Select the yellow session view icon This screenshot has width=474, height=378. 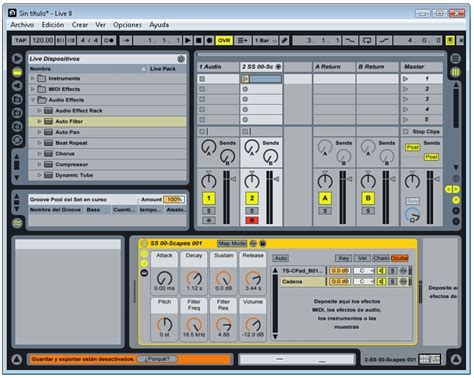click(x=455, y=72)
